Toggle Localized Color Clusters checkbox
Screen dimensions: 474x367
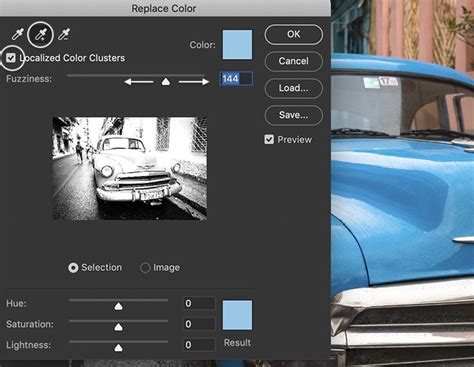coord(11,58)
